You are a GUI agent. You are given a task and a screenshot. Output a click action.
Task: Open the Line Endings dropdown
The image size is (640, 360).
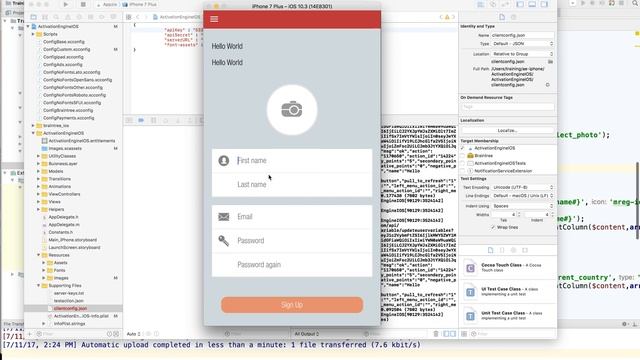point(522,196)
